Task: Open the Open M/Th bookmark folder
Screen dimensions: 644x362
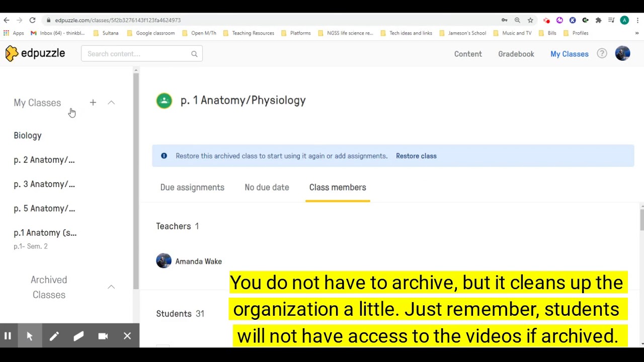Action: [199, 33]
